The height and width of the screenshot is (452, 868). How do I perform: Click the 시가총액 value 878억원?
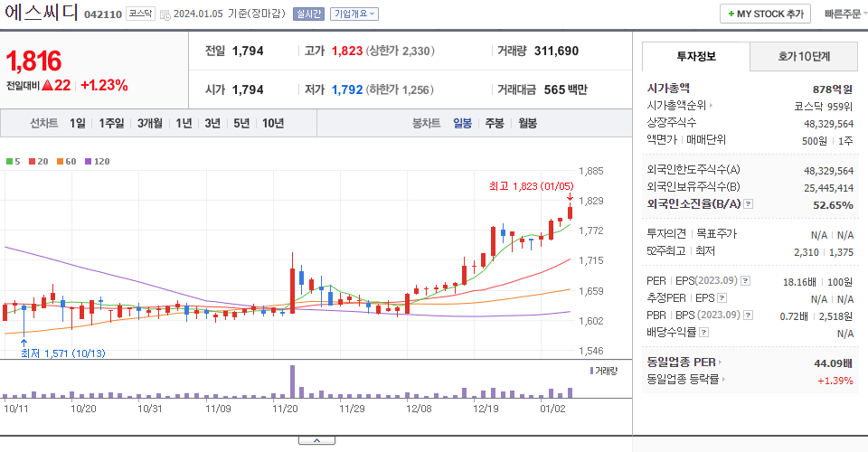point(833,89)
